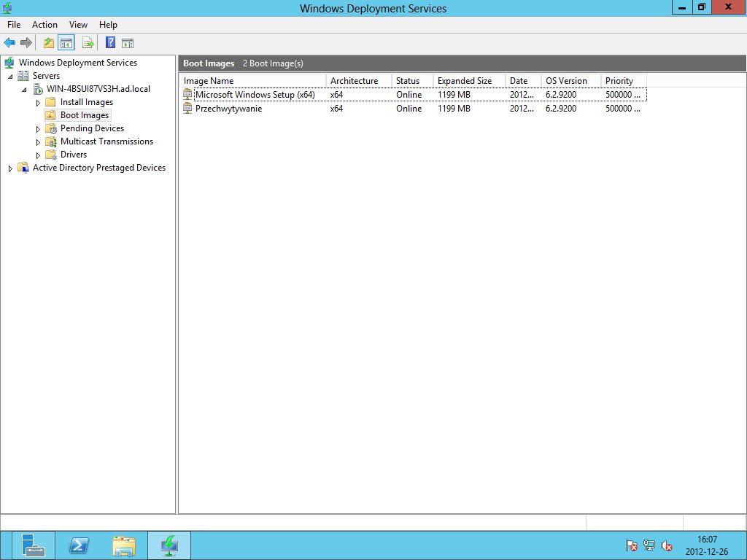Click the Boot Images folder icon

tap(50, 115)
